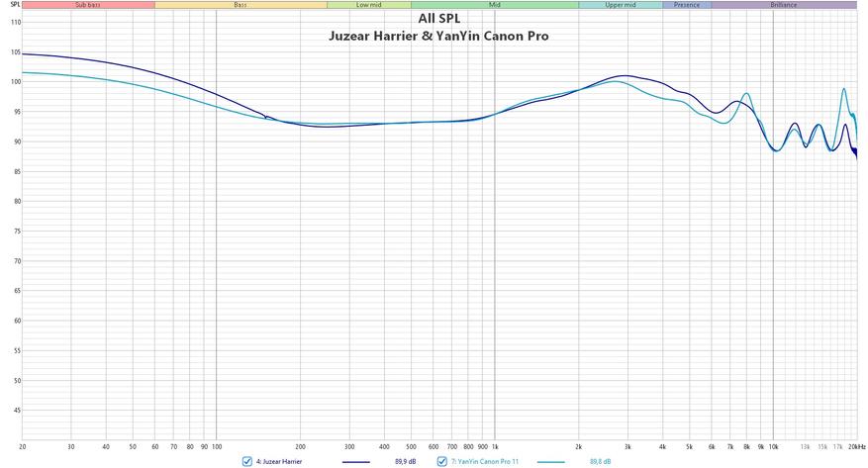This screenshot has height=468, width=868.
Task: Select the '4: Juzear Harrier' legend label
Action: 279,461
